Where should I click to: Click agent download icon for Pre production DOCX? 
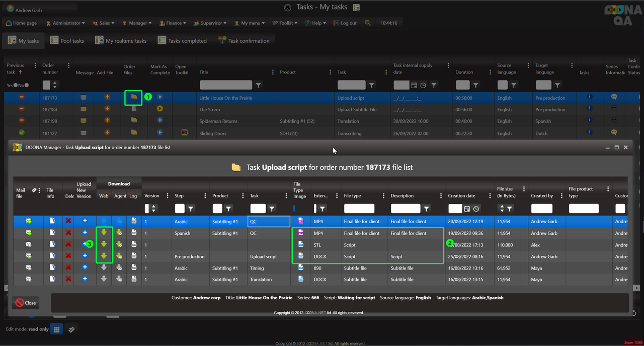(119, 256)
